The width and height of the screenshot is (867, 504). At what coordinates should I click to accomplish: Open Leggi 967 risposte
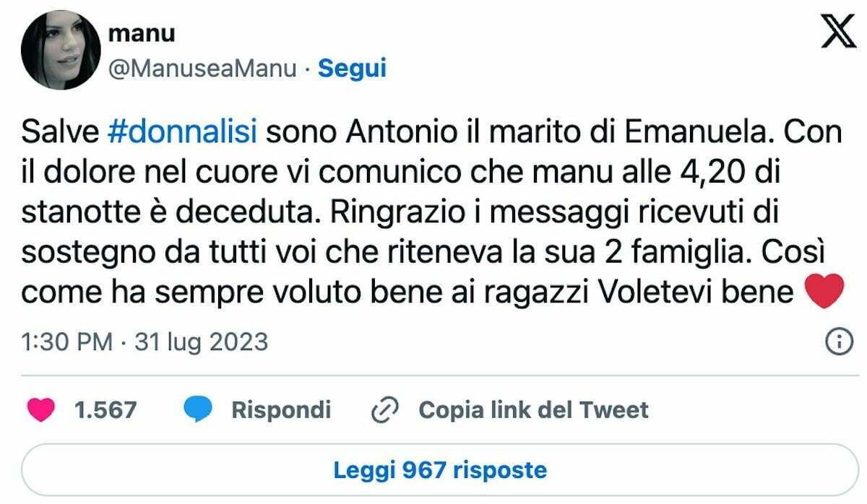pyautogui.click(x=439, y=470)
